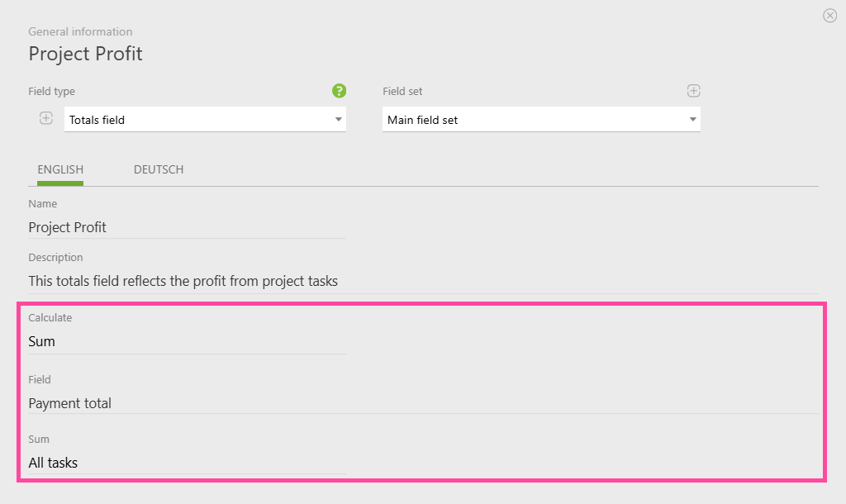Switch to the DEUTSCH tab
846x504 pixels.
click(x=159, y=169)
